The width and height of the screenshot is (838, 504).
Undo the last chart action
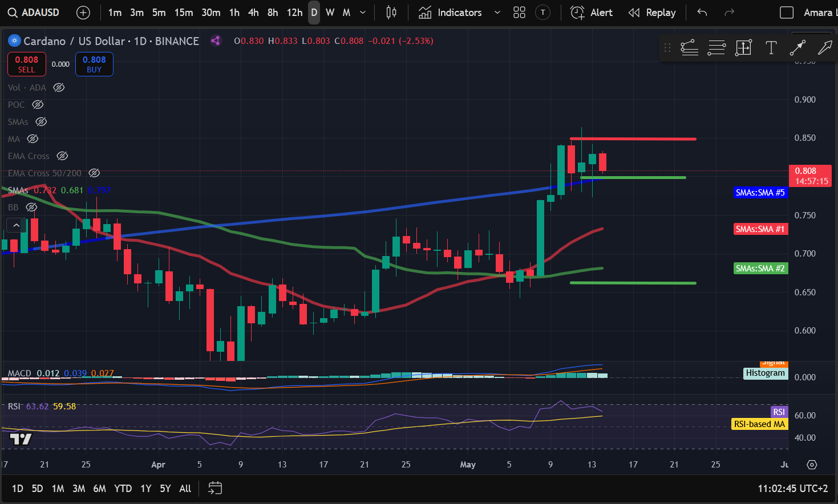pos(702,13)
